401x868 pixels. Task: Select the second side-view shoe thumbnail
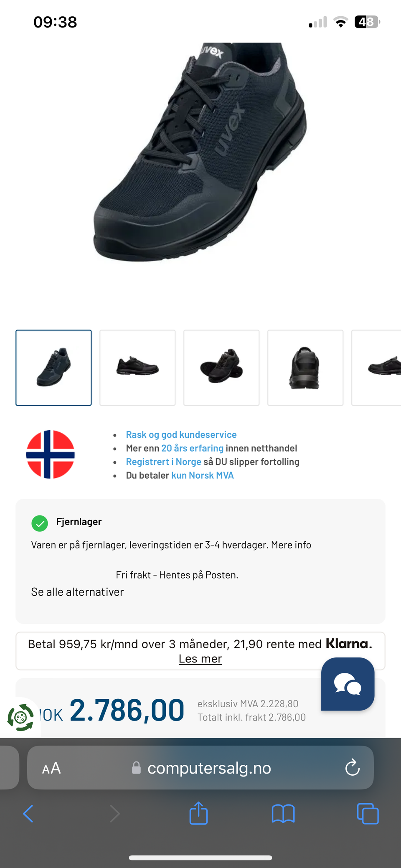pyautogui.click(x=137, y=368)
